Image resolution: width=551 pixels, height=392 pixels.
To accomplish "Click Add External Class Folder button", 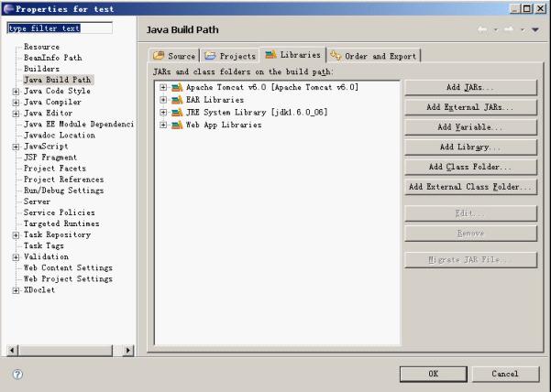I will pyautogui.click(x=470, y=187).
